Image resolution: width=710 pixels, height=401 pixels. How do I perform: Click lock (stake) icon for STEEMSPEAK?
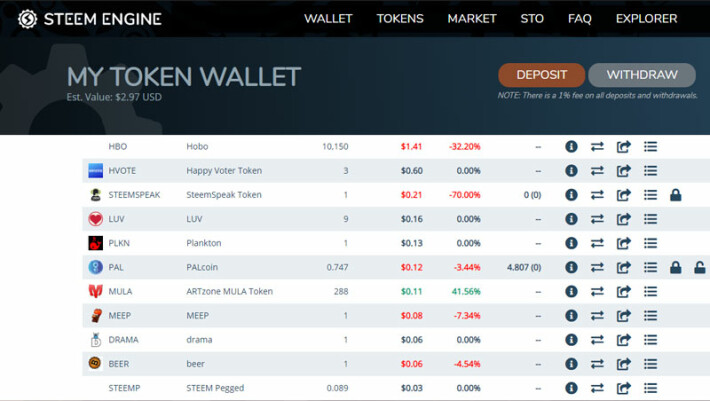[676, 195]
